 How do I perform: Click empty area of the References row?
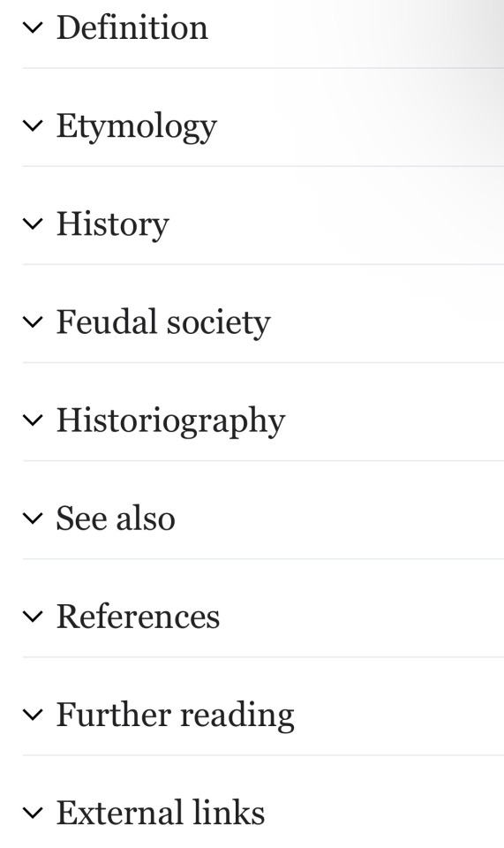pos(362,617)
